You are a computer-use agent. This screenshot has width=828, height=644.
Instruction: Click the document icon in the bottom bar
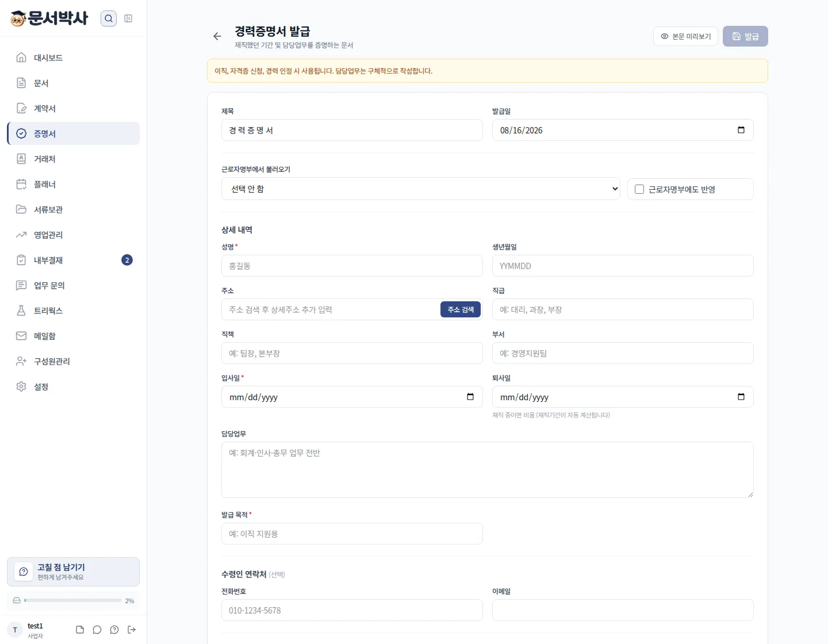pyautogui.click(x=80, y=630)
